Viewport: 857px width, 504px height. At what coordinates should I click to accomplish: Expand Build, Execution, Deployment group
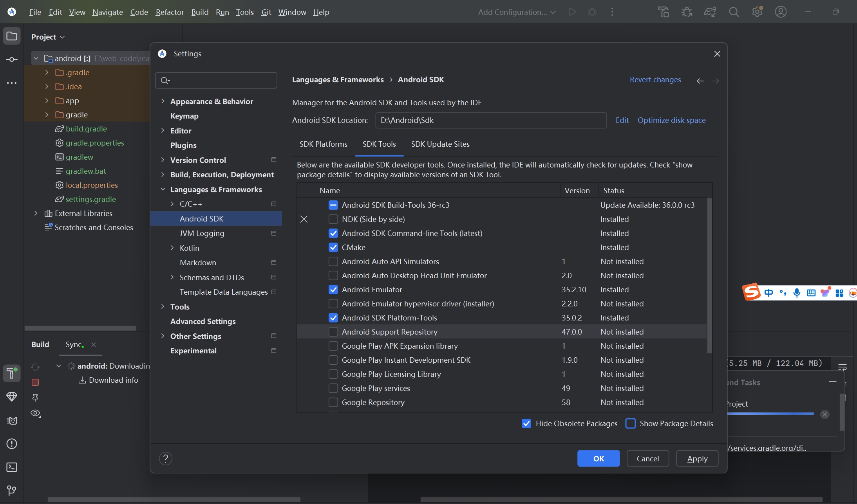pos(163,175)
